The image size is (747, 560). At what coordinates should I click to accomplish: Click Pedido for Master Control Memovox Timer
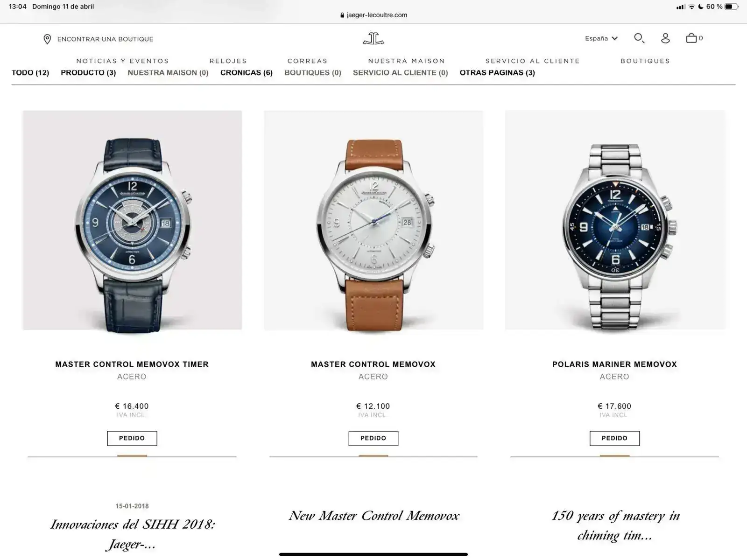132,438
